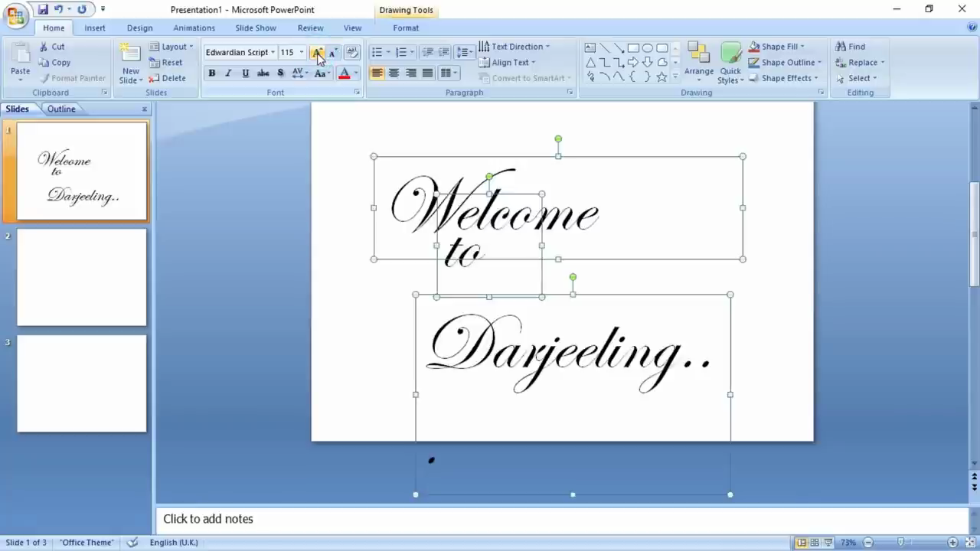
Task: Open the View ribbon tab
Action: pyautogui.click(x=352, y=28)
